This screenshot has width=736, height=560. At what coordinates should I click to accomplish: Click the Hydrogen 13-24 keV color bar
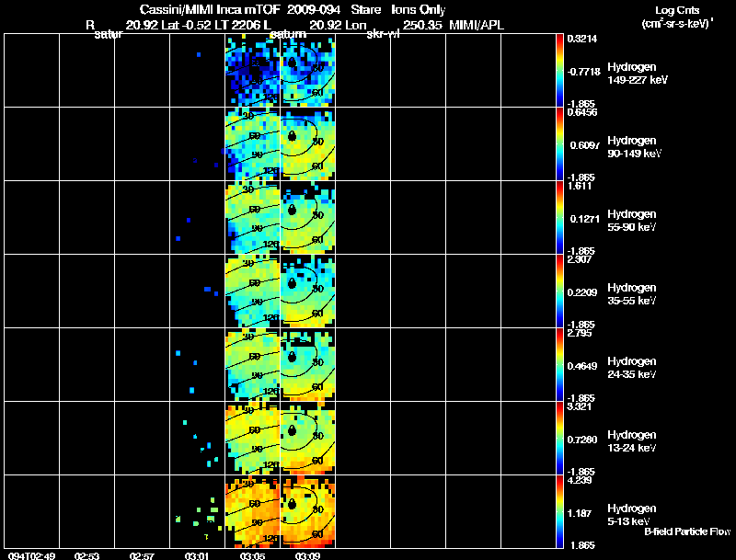(559, 439)
